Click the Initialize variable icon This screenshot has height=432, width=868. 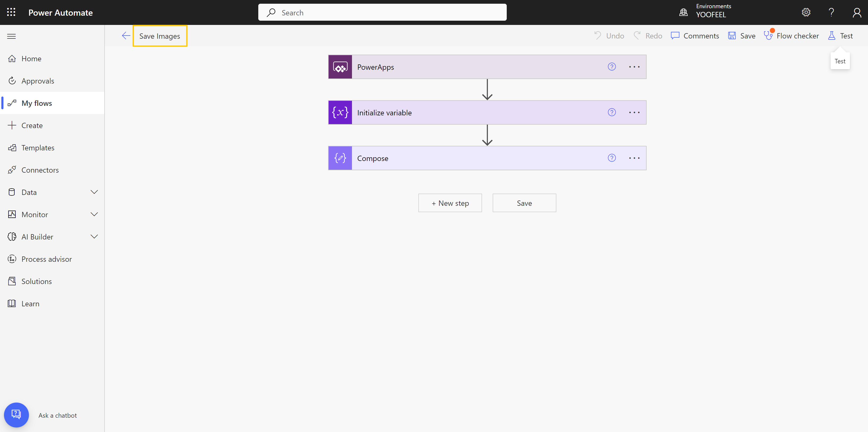click(340, 112)
